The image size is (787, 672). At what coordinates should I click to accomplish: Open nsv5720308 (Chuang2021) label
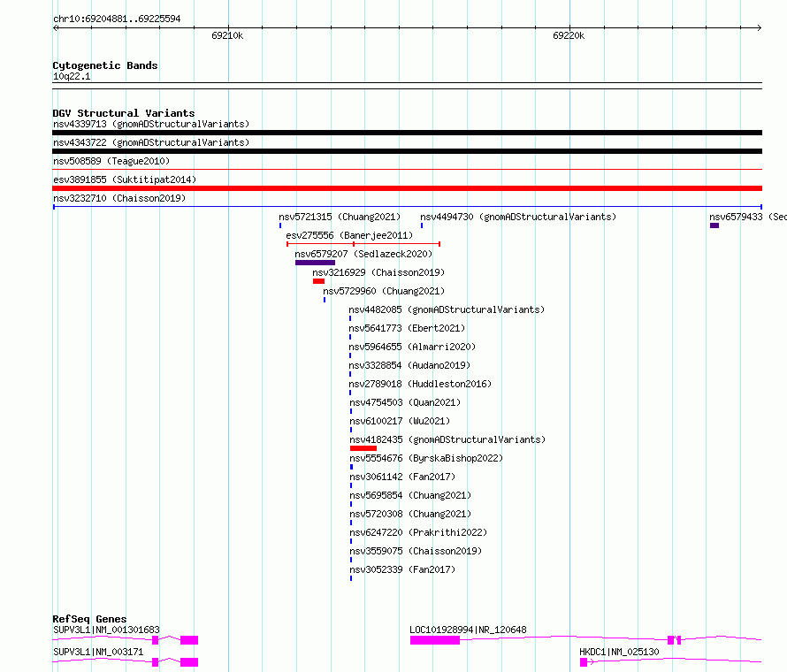pos(410,514)
